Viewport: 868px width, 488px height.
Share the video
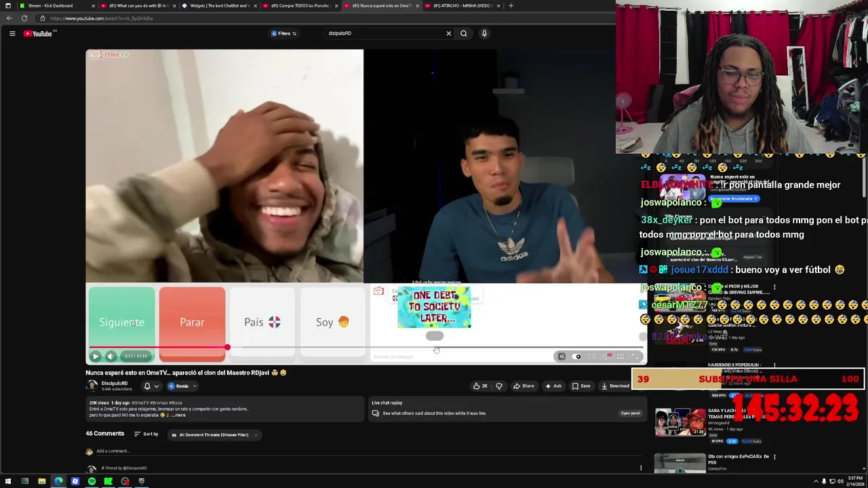(524, 386)
